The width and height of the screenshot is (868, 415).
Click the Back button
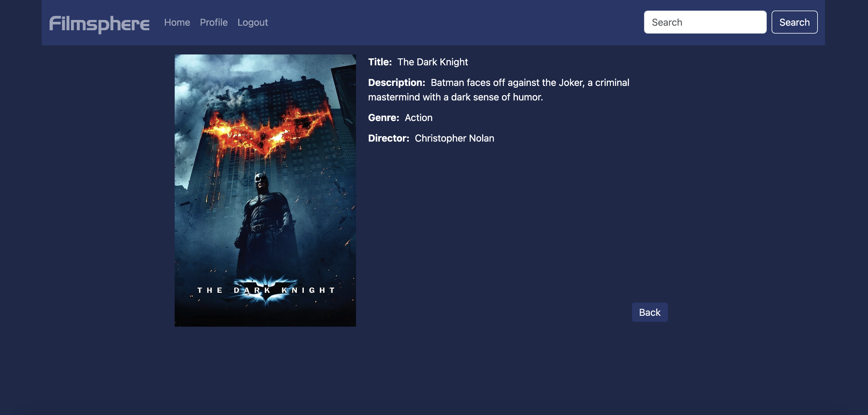pos(649,312)
